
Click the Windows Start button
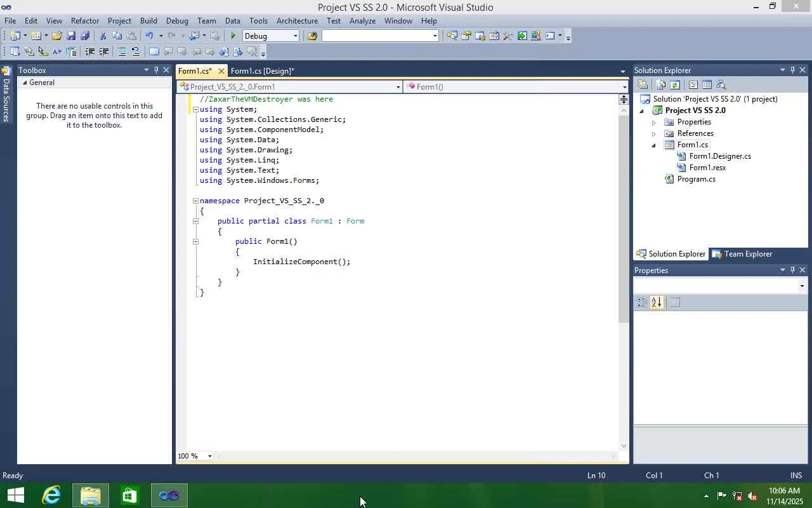tap(15, 495)
